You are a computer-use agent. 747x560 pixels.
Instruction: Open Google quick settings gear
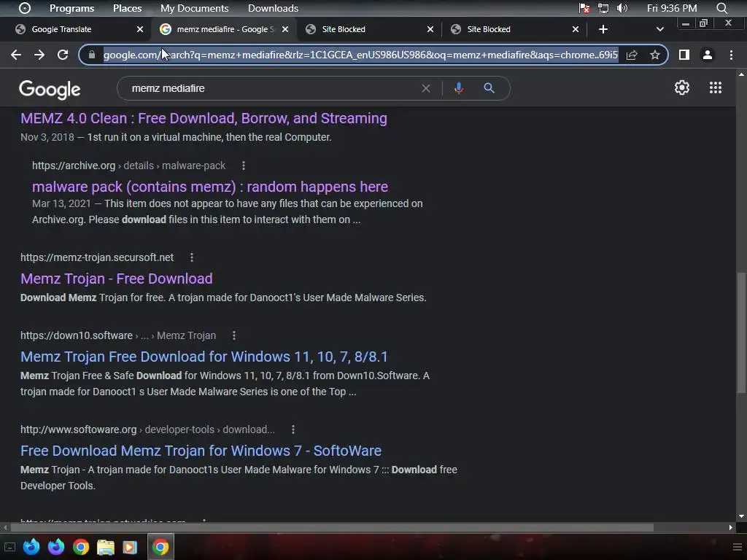click(682, 87)
